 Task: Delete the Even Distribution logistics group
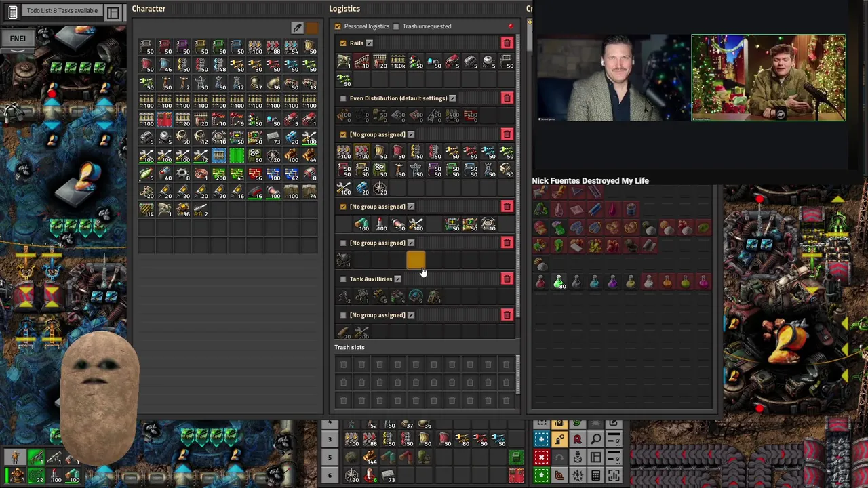click(507, 98)
